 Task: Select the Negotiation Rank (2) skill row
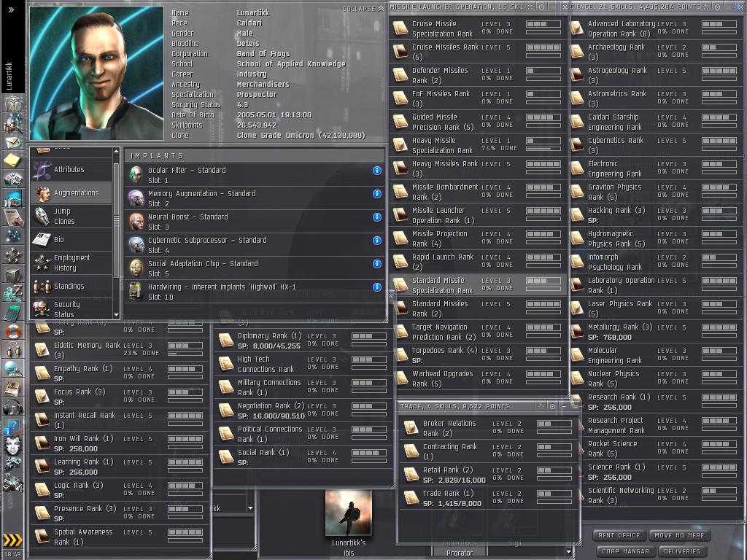pyautogui.click(x=303, y=411)
